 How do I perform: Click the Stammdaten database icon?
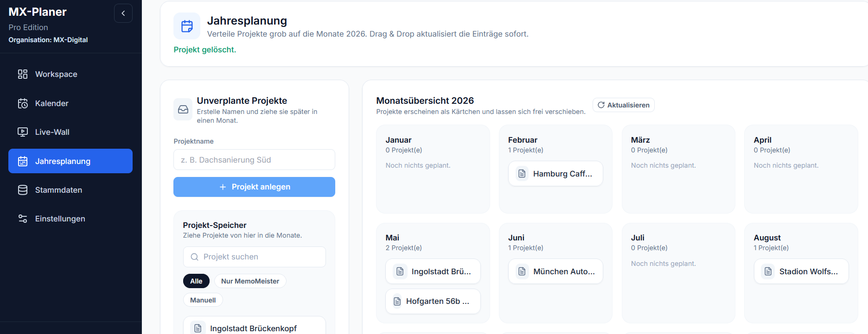[x=23, y=190]
